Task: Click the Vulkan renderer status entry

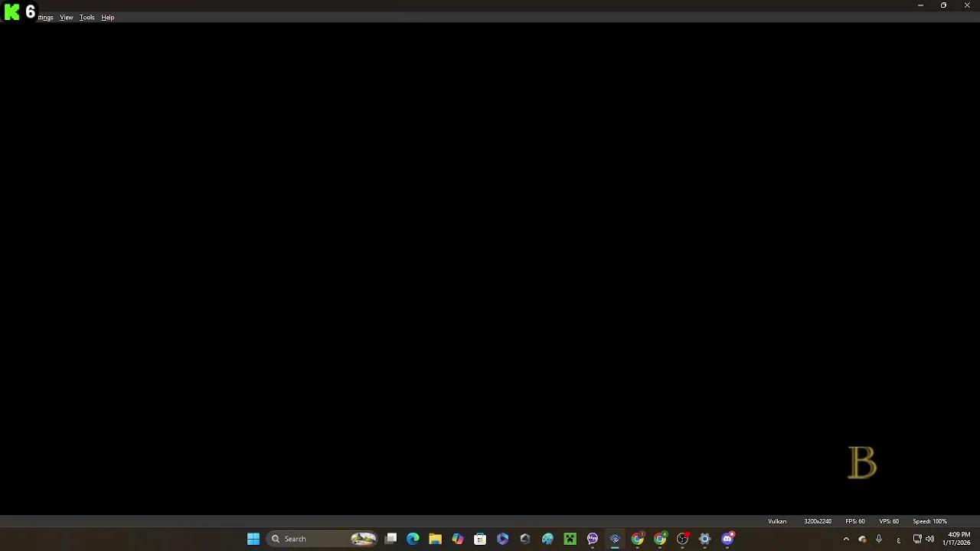Action: (x=777, y=521)
